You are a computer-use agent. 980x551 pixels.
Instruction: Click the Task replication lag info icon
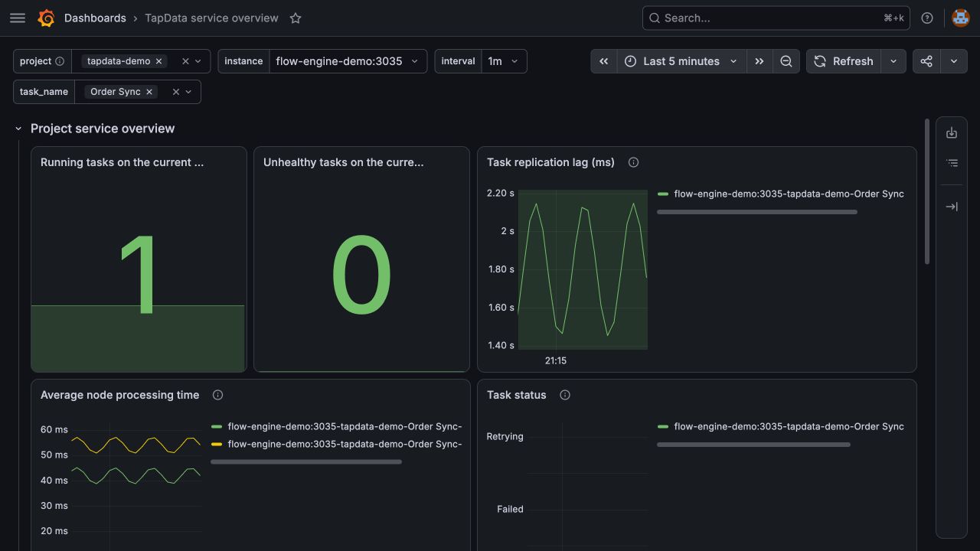633,162
